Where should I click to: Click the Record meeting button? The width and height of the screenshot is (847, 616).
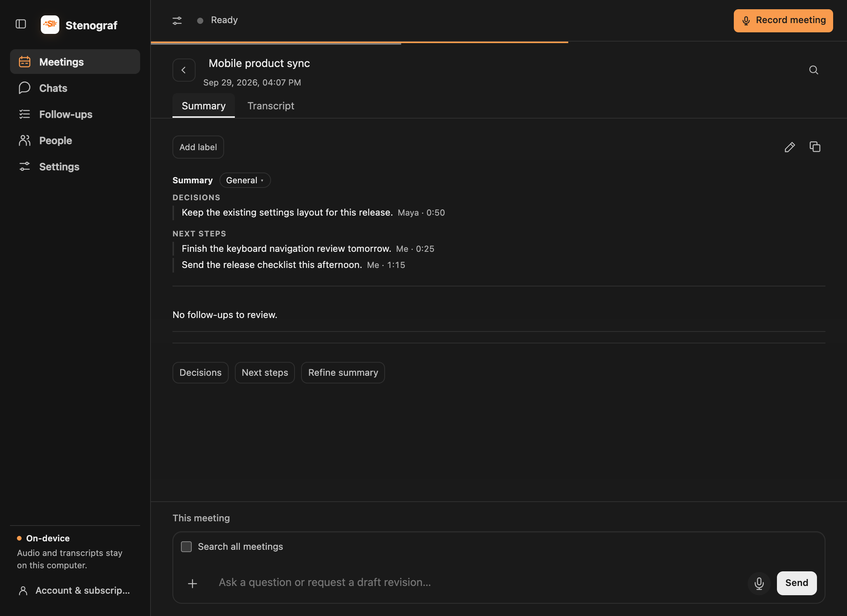(x=783, y=20)
